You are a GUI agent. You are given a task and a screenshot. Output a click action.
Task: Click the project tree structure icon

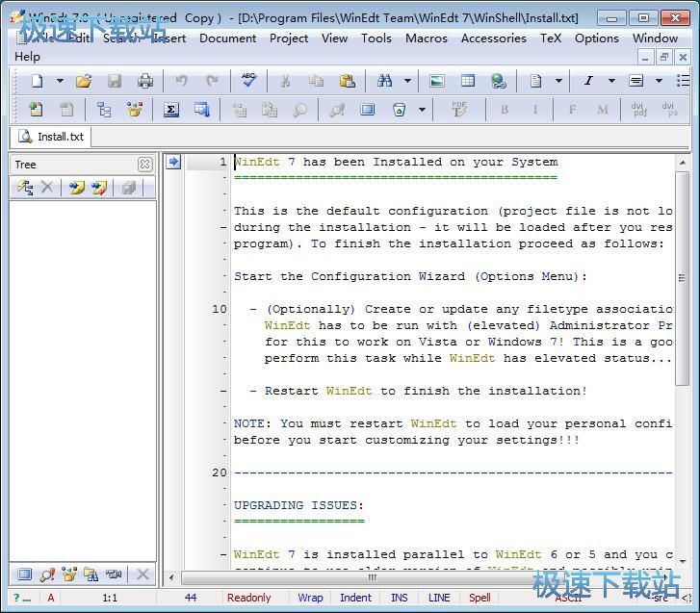(104, 110)
